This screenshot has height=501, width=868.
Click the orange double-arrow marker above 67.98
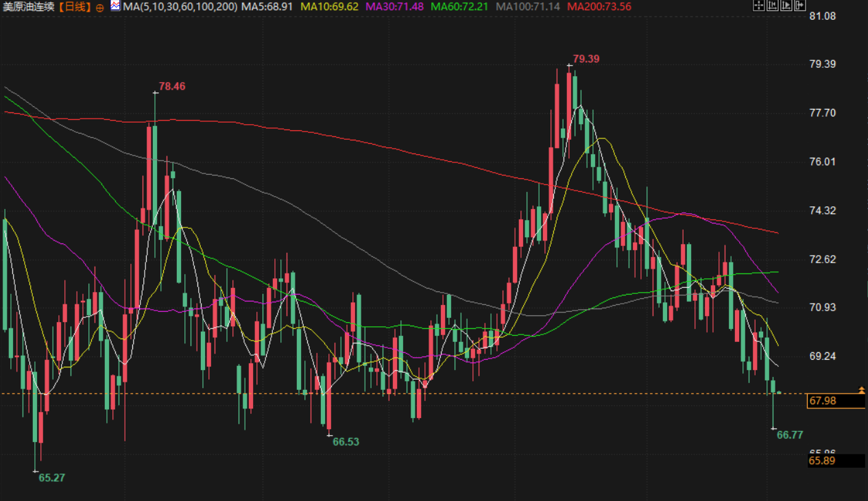tap(861, 390)
